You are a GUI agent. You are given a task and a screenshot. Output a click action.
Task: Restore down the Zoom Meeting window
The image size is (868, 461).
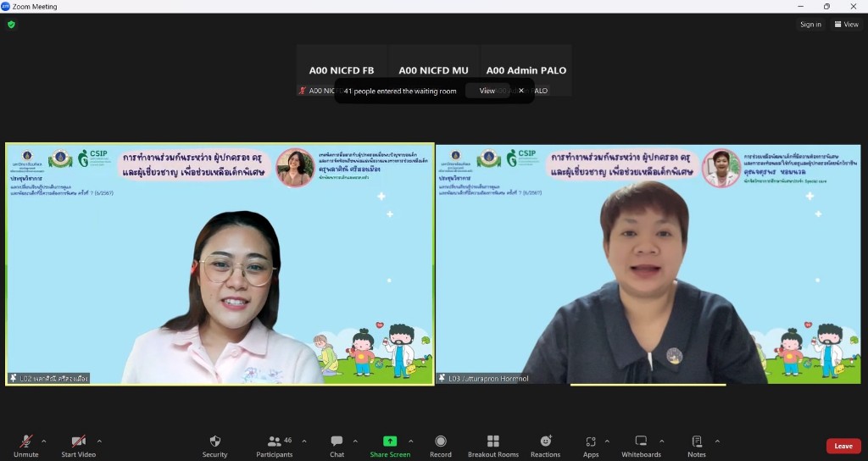pos(826,6)
